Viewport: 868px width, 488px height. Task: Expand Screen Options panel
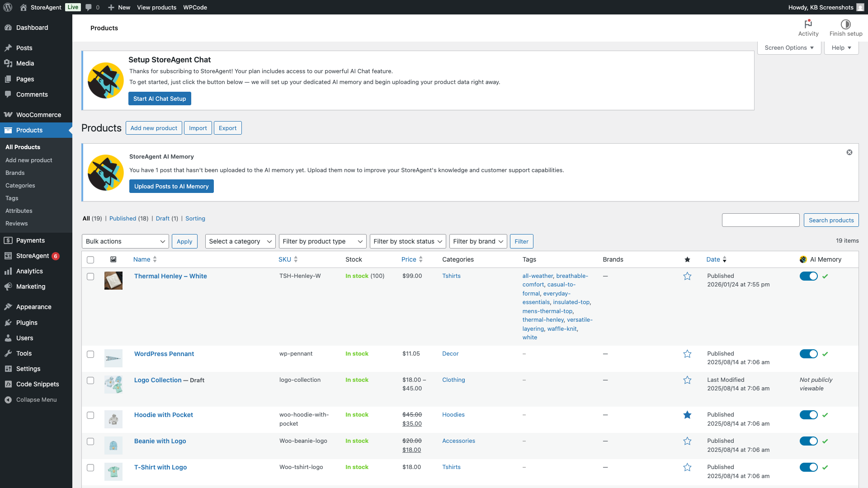pos(789,47)
